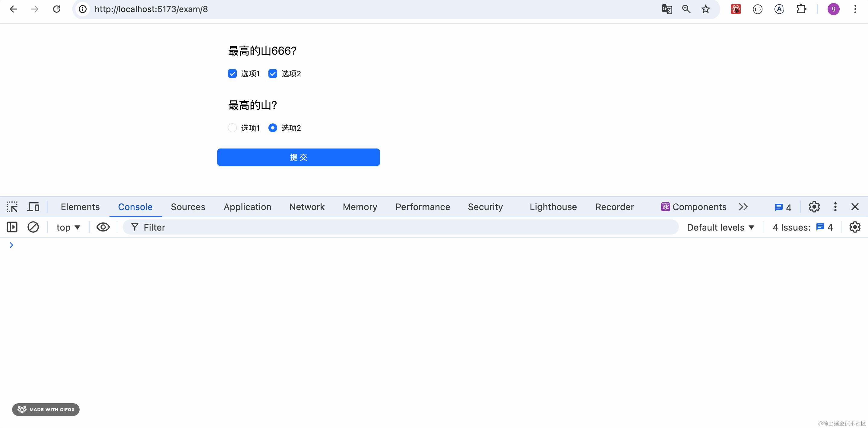
Task: Create live expression with eye icon
Action: [x=103, y=227]
